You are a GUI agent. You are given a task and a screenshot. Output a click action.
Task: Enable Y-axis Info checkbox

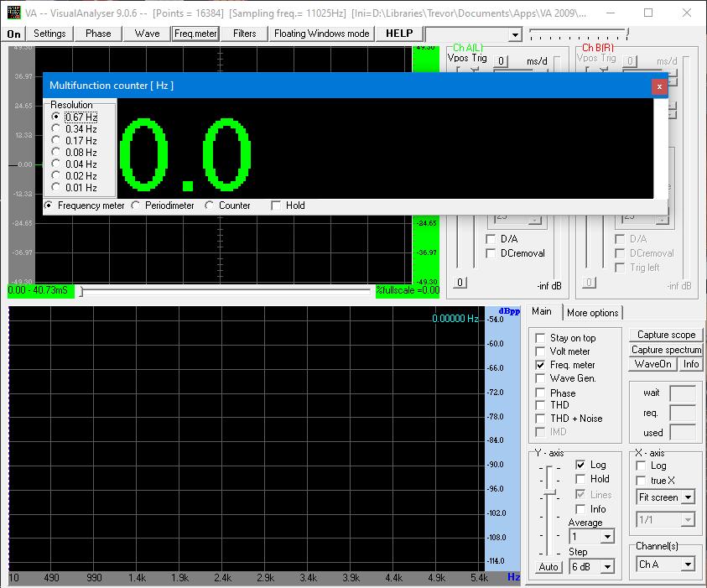[x=580, y=509]
